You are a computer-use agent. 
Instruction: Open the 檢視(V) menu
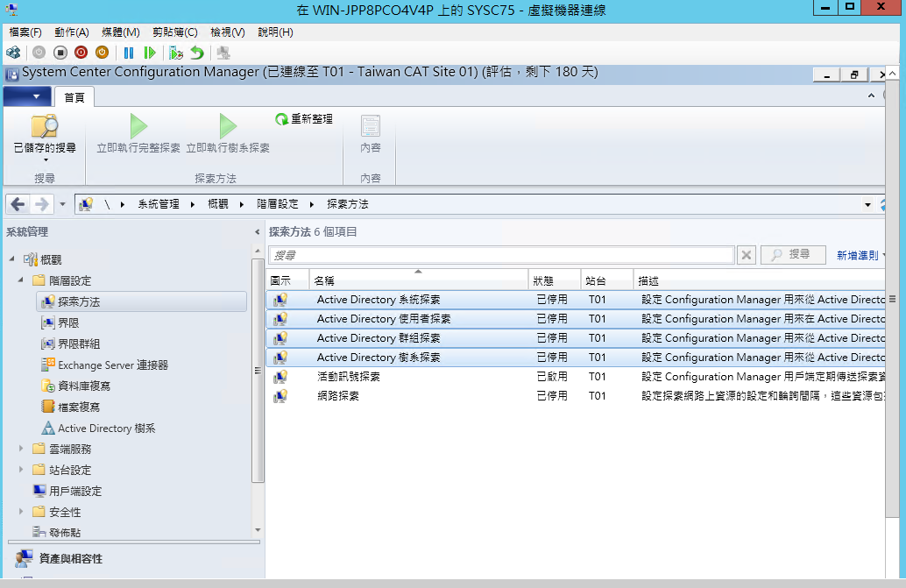pos(228,32)
